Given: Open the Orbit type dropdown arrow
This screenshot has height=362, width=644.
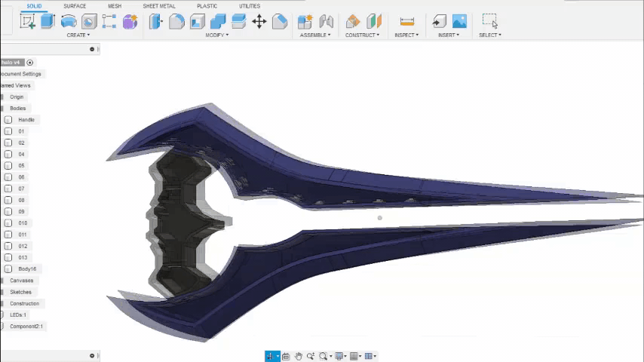Looking at the screenshot, I should (x=278, y=356).
